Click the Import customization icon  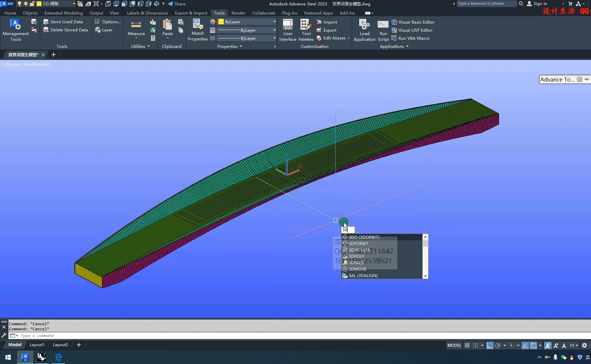click(x=319, y=22)
